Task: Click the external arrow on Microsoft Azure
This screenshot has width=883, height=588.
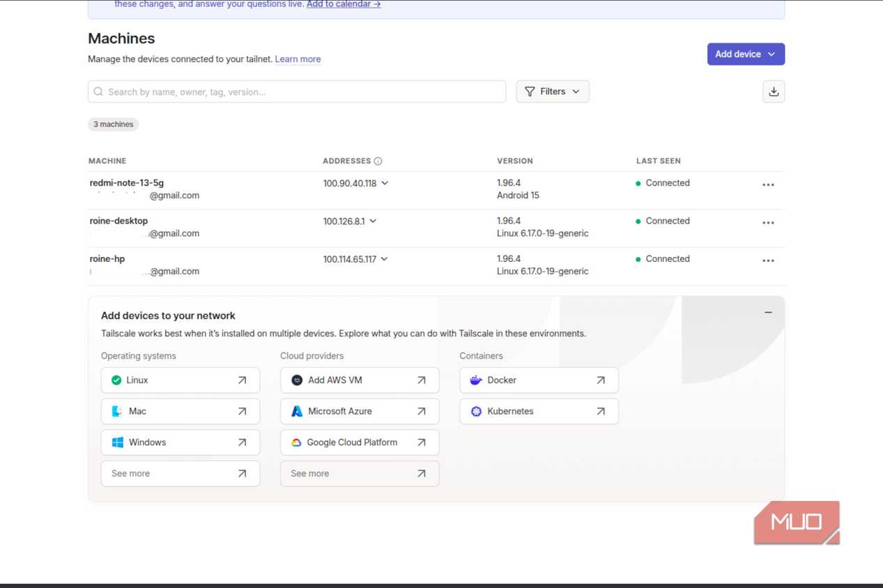Action: [421, 411]
